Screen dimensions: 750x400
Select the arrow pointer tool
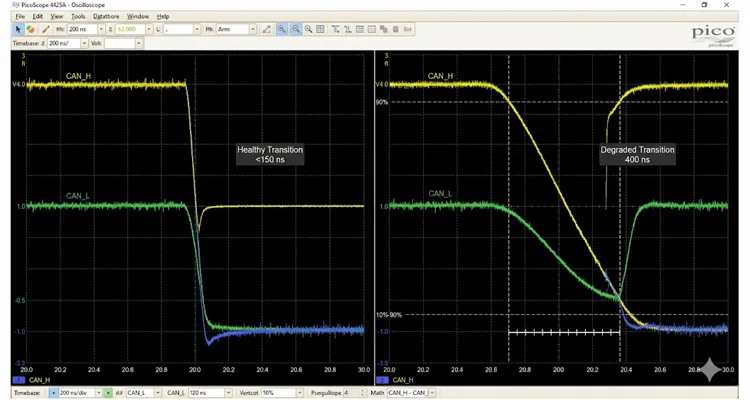(x=18, y=29)
